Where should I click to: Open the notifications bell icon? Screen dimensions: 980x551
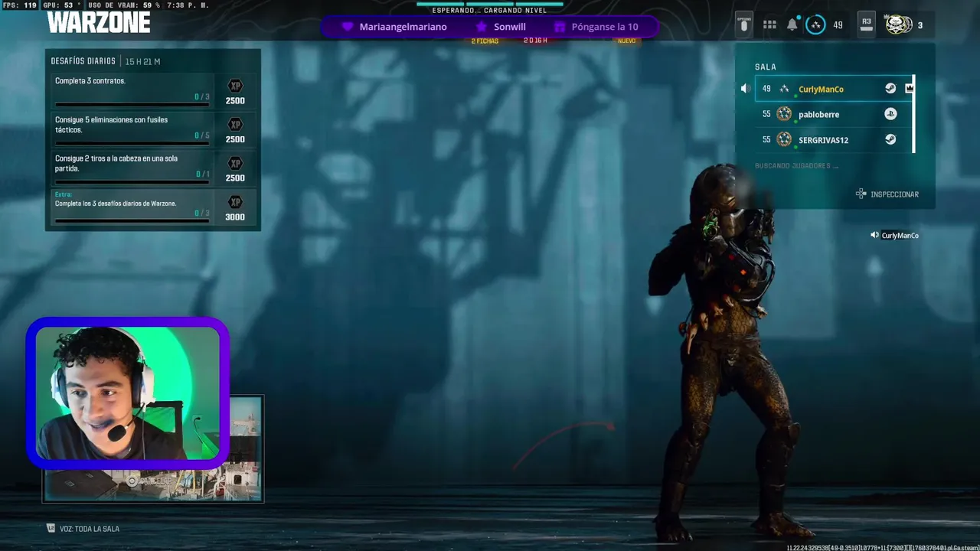click(x=792, y=24)
